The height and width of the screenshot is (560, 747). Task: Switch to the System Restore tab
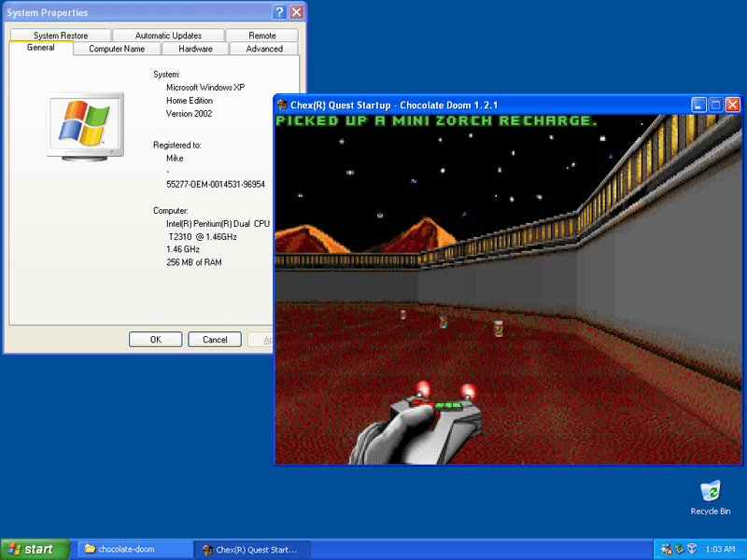pyautogui.click(x=61, y=35)
